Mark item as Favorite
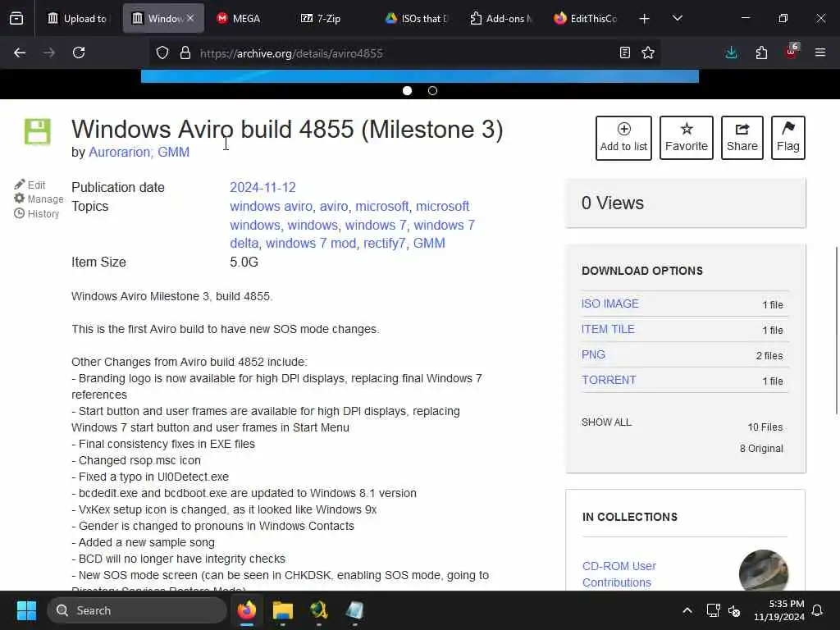 [x=687, y=138]
